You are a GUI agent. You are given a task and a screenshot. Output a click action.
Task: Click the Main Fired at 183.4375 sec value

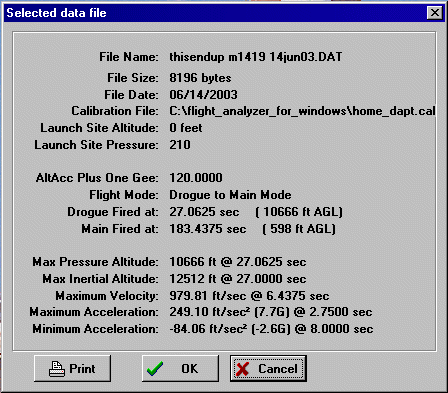208,229
